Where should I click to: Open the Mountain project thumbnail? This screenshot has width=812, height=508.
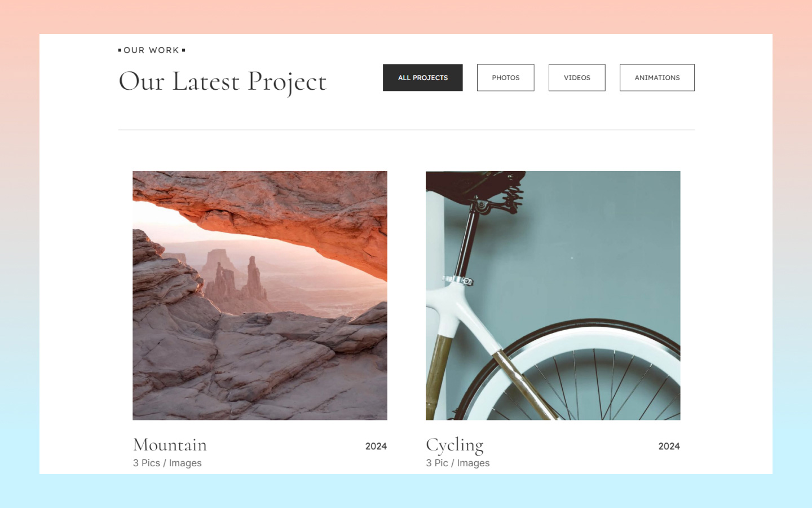260,295
